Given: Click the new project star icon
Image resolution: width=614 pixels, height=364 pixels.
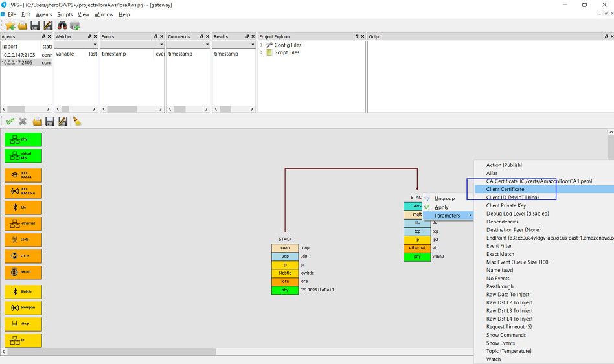Looking at the screenshot, I should coord(10,25).
